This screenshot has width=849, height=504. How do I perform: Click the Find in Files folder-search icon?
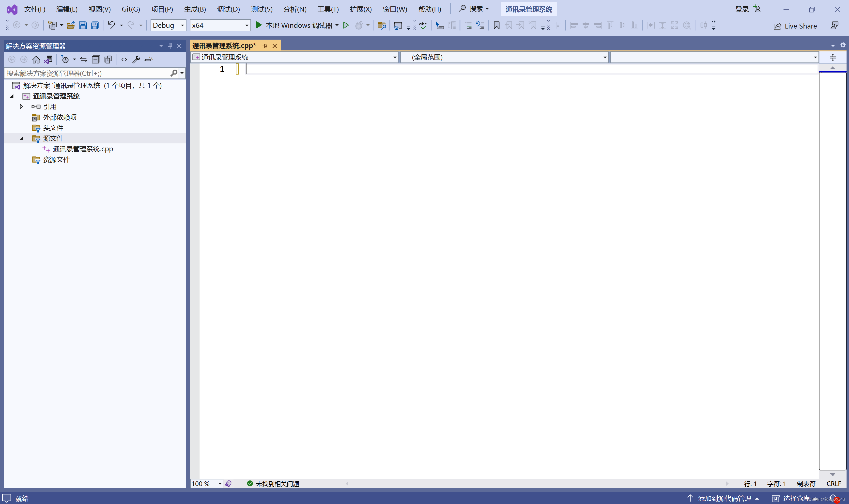(x=382, y=26)
